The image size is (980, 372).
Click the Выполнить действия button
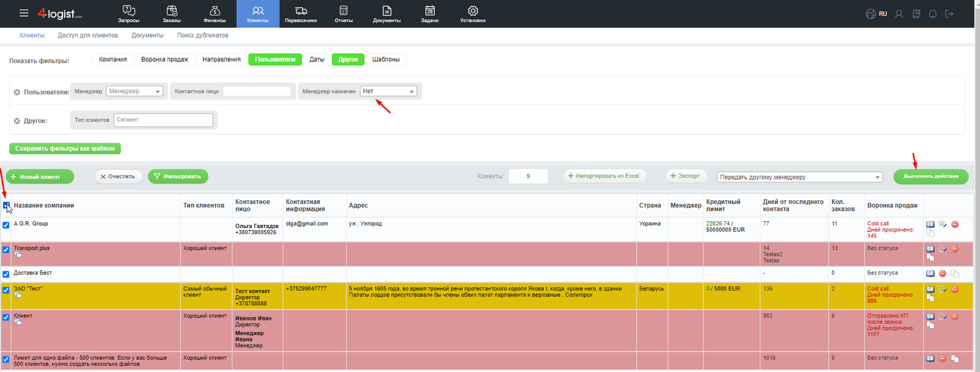(931, 177)
